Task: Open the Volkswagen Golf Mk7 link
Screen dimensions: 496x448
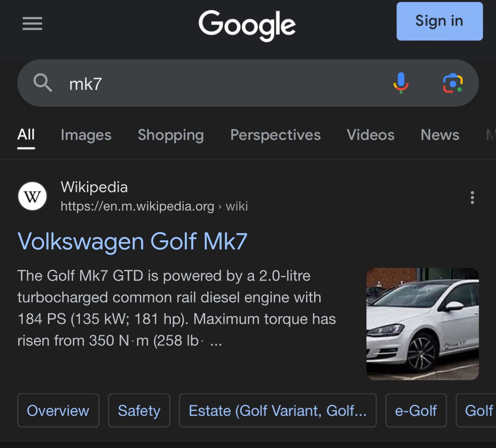Action: coord(132,241)
